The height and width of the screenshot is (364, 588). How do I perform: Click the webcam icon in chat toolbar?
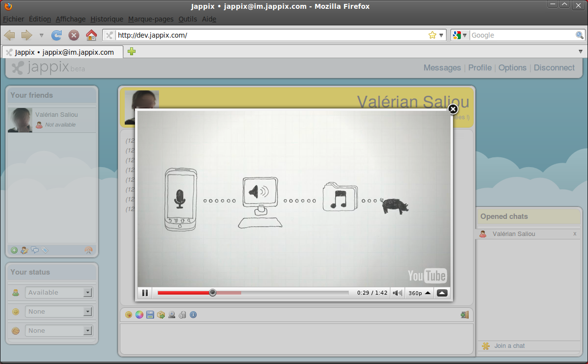(x=172, y=315)
